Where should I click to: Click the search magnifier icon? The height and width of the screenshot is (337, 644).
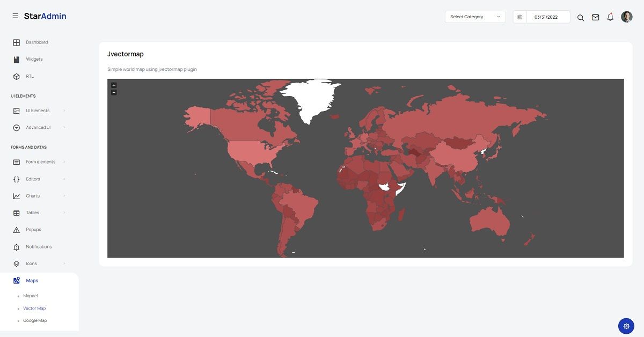click(x=580, y=17)
